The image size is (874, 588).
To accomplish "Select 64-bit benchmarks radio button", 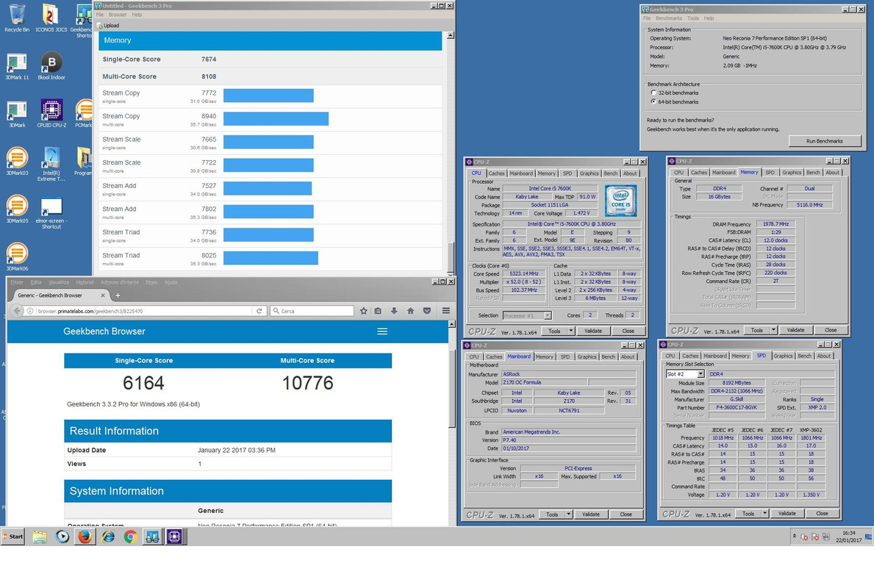I will [x=653, y=102].
